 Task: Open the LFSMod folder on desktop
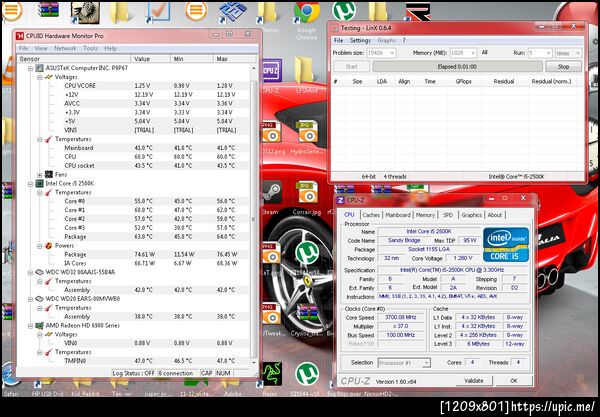[304, 70]
